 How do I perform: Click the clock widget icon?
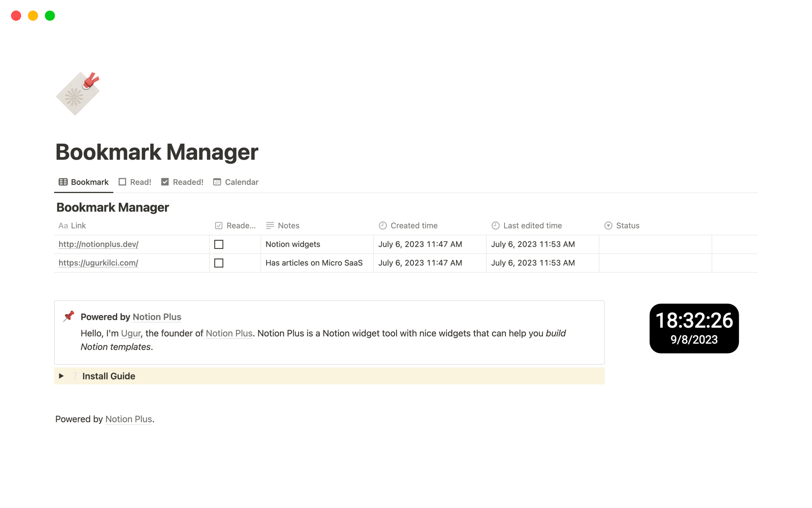(694, 329)
